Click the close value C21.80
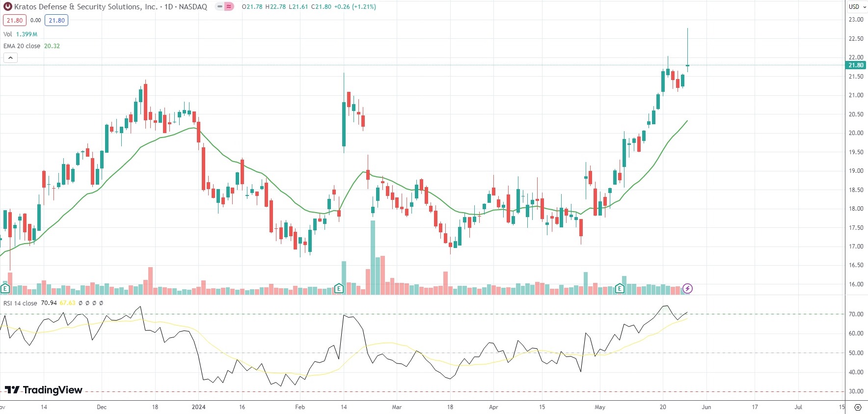Image resolution: width=868 pixels, height=414 pixels. click(x=321, y=7)
